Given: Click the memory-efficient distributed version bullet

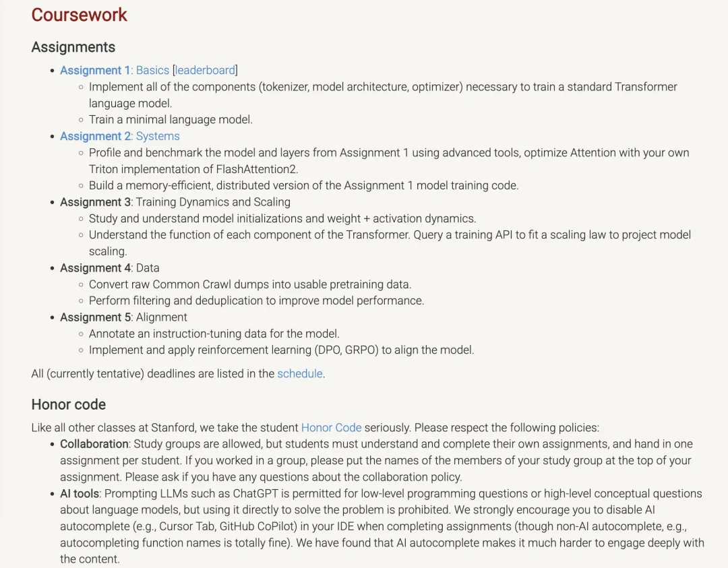Looking at the screenshot, I should tap(303, 185).
